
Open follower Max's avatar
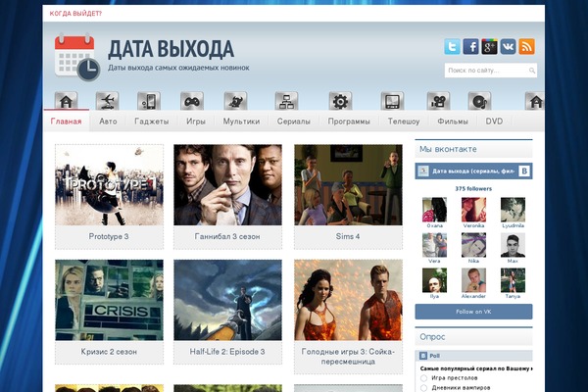click(x=513, y=245)
